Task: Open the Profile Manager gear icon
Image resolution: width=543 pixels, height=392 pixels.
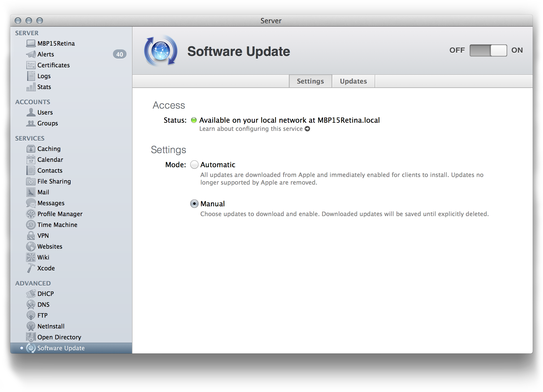Action: pyautogui.click(x=31, y=214)
